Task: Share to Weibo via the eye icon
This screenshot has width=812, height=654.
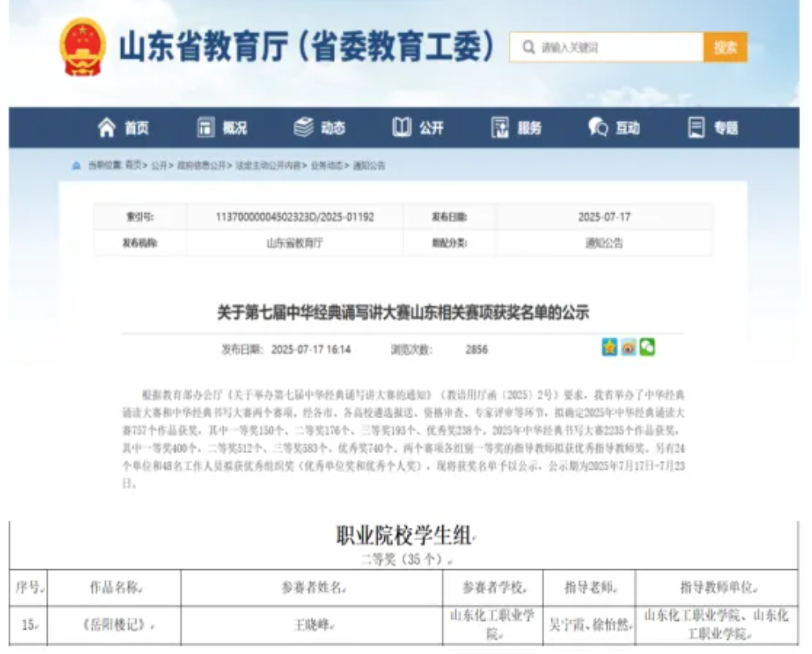Action: [628, 347]
